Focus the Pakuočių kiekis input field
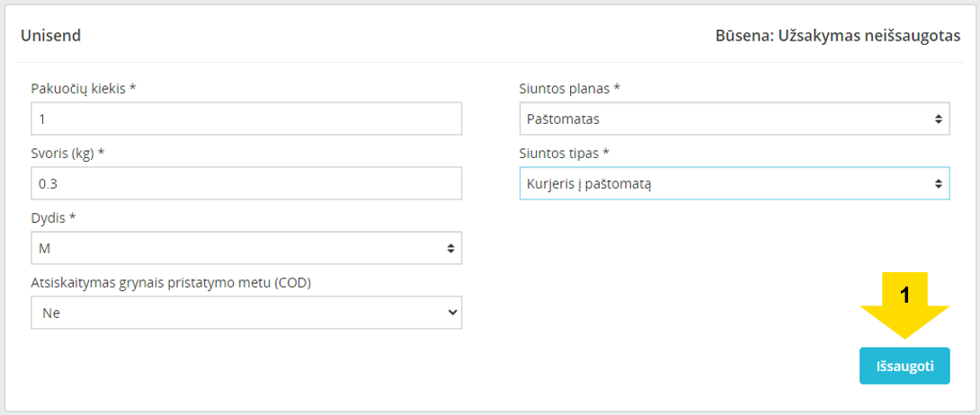Viewport: 980px width, 415px height. tap(246, 119)
